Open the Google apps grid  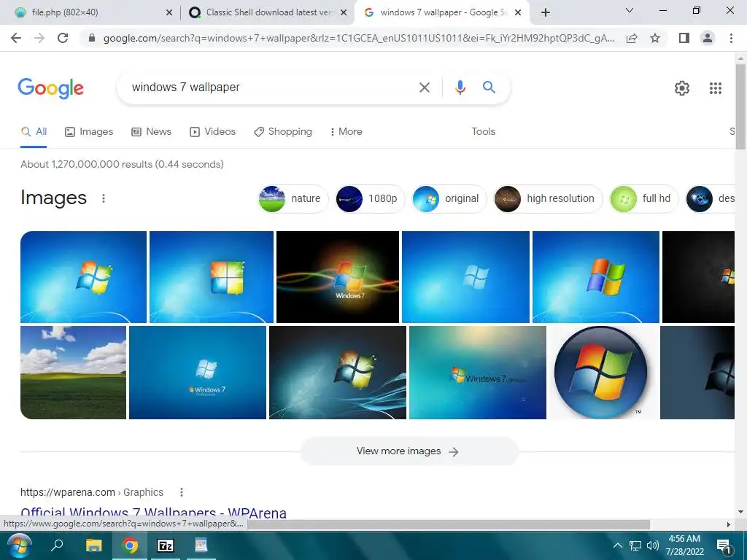(x=715, y=88)
